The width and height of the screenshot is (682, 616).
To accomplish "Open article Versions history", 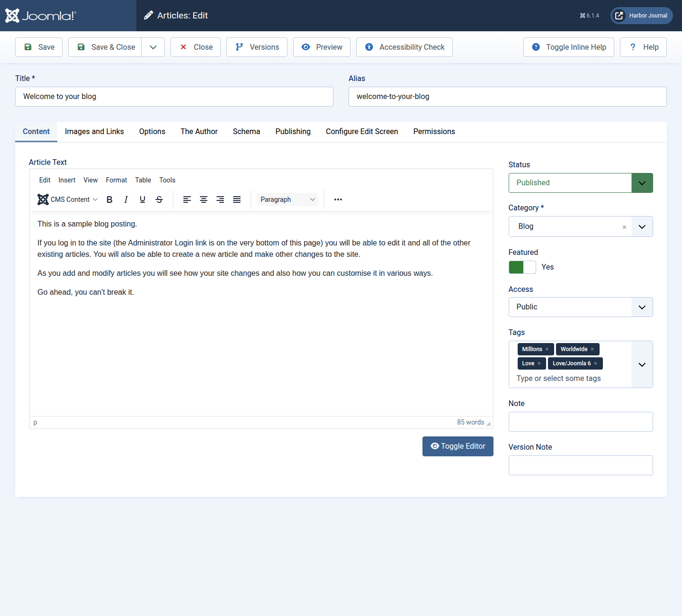I will [x=257, y=47].
